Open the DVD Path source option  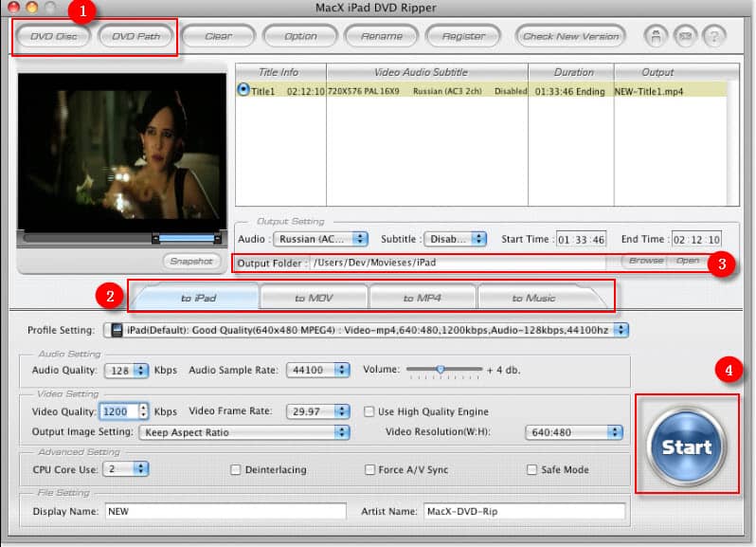point(136,36)
